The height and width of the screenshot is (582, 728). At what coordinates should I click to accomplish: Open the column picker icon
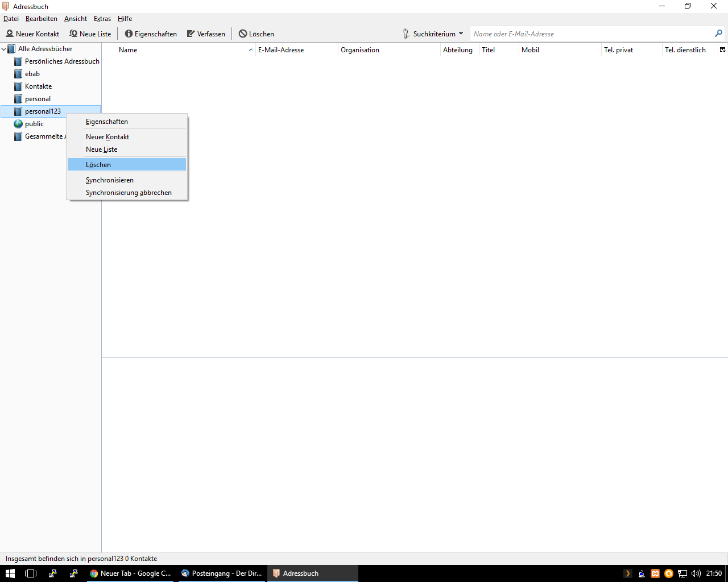722,50
